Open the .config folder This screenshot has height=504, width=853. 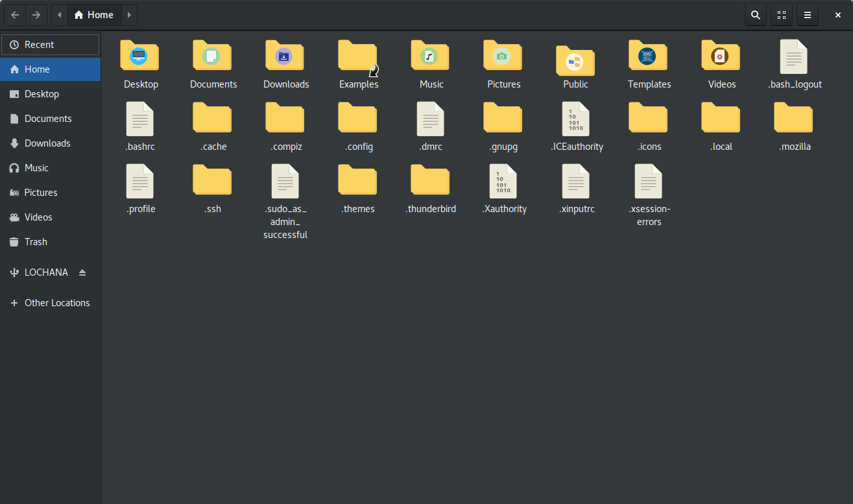pos(357,117)
